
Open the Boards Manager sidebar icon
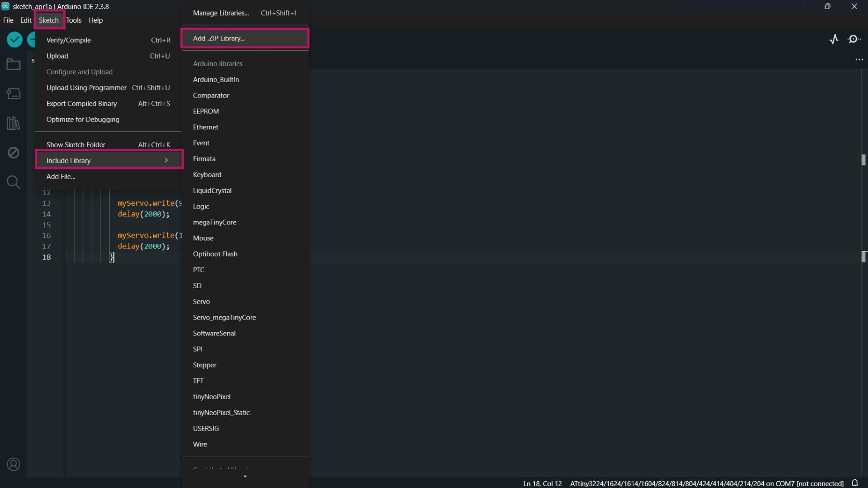click(x=14, y=94)
